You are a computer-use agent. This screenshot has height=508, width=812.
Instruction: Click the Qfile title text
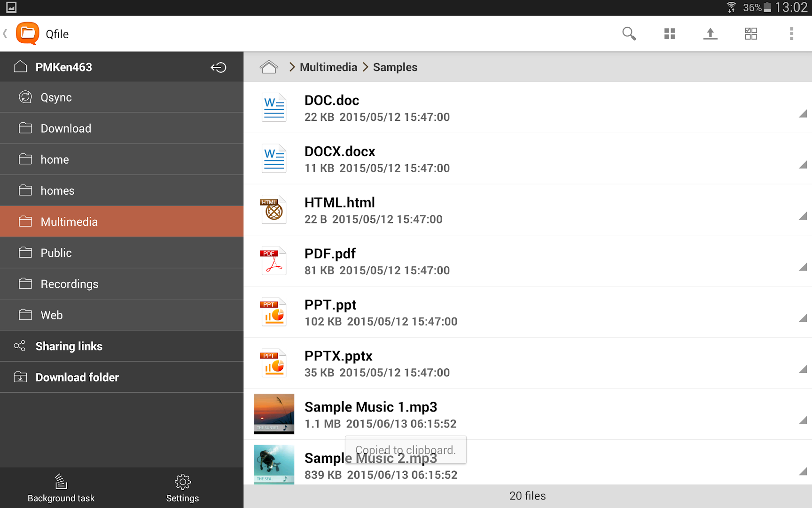click(x=57, y=34)
